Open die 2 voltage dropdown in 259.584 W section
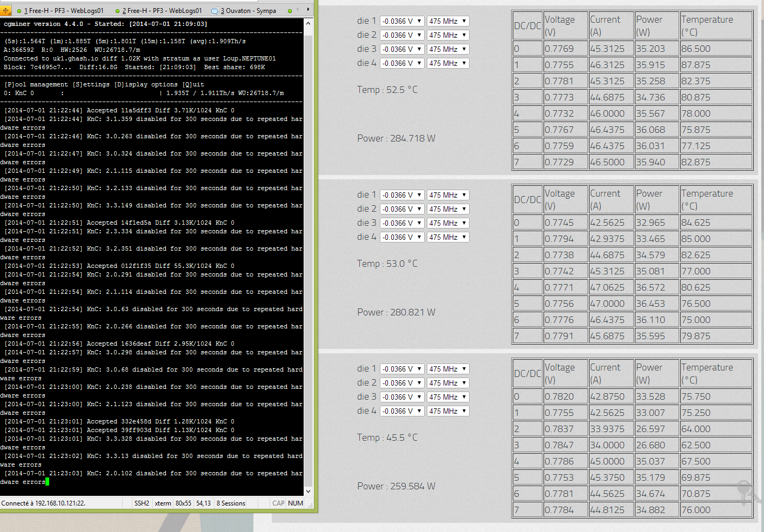 coord(401,383)
